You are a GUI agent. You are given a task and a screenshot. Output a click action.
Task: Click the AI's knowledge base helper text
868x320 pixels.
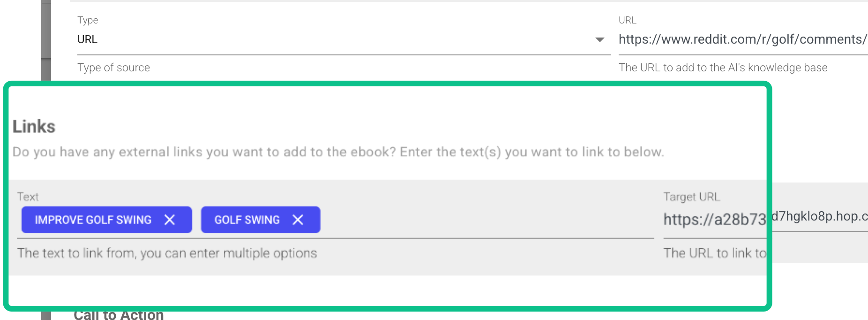click(x=723, y=68)
